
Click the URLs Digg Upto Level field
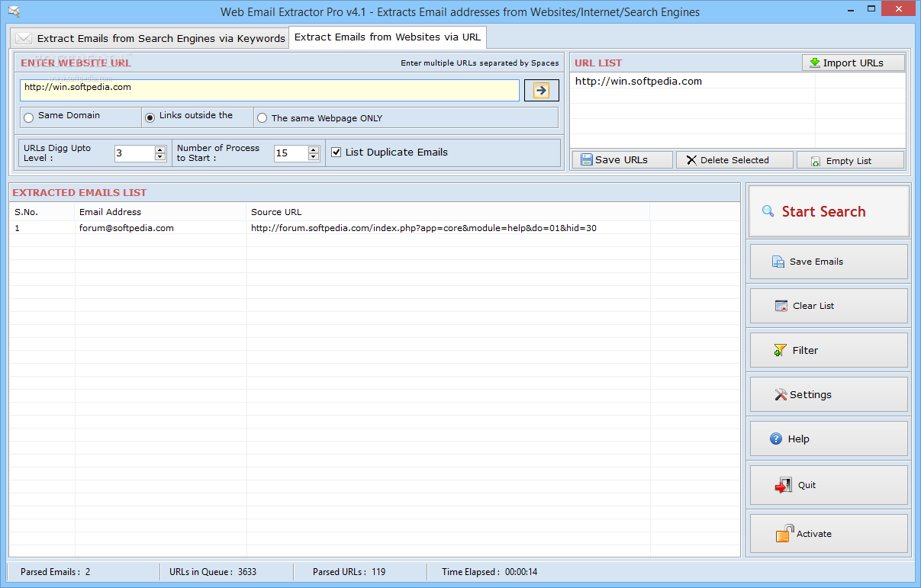[x=134, y=153]
